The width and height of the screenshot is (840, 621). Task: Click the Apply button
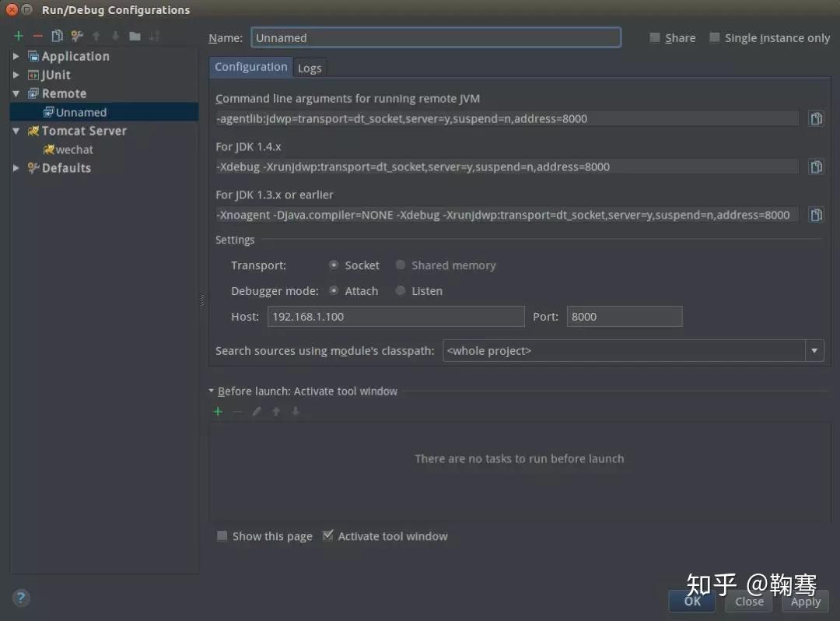pyautogui.click(x=805, y=601)
